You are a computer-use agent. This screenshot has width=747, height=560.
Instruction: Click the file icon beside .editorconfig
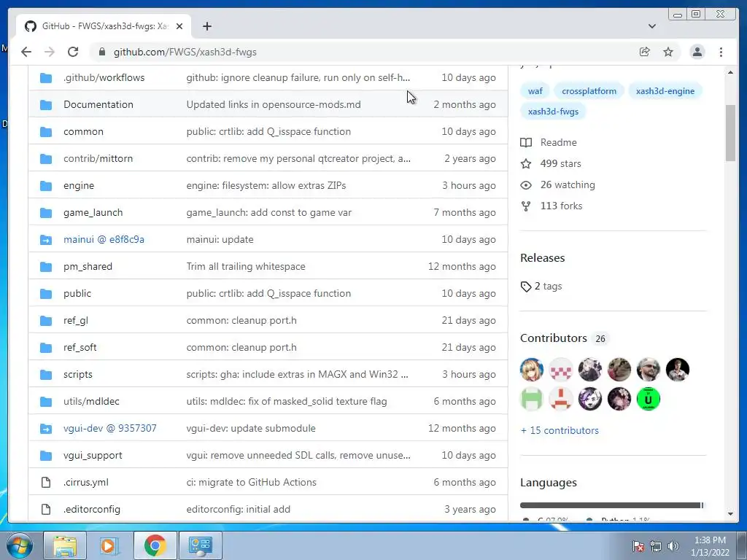point(46,510)
